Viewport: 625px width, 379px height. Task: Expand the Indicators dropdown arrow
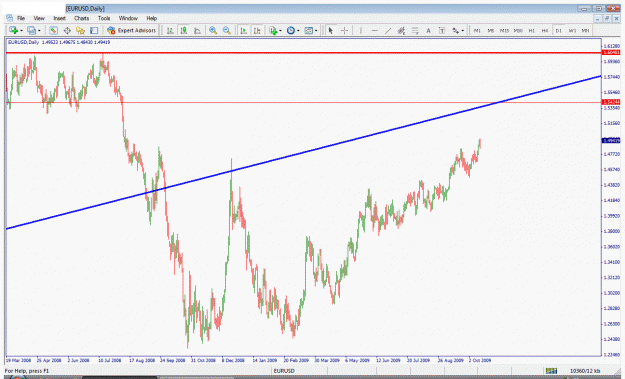coord(280,31)
